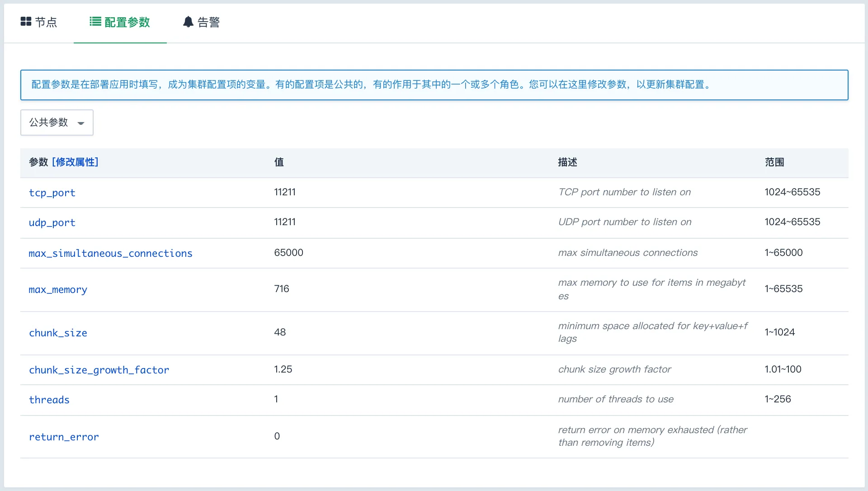This screenshot has width=868, height=491.
Task: Click the description 'TCP port number to listen on'
Action: coord(624,192)
